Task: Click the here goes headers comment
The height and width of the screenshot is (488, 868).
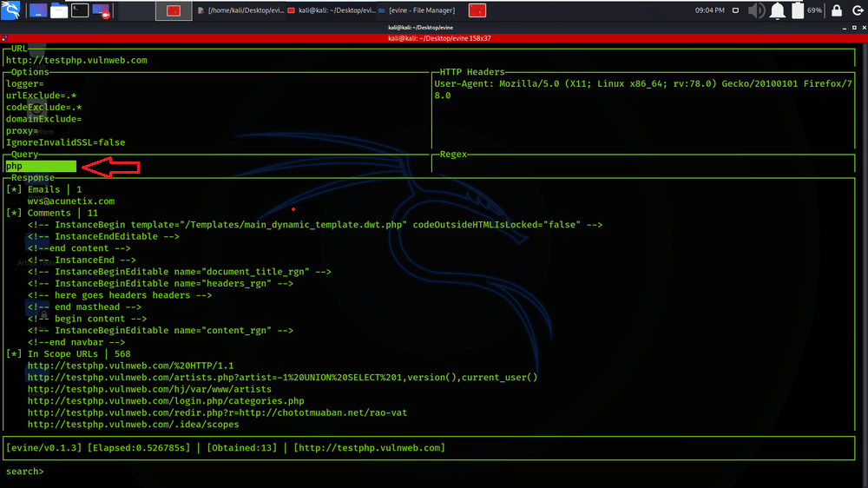Action: point(120,295)
